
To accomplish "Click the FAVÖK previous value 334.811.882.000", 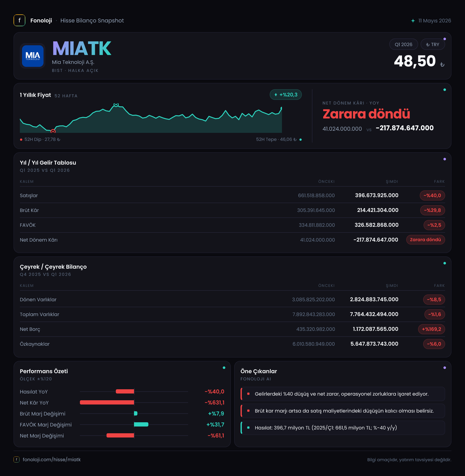I will point(317,225).
